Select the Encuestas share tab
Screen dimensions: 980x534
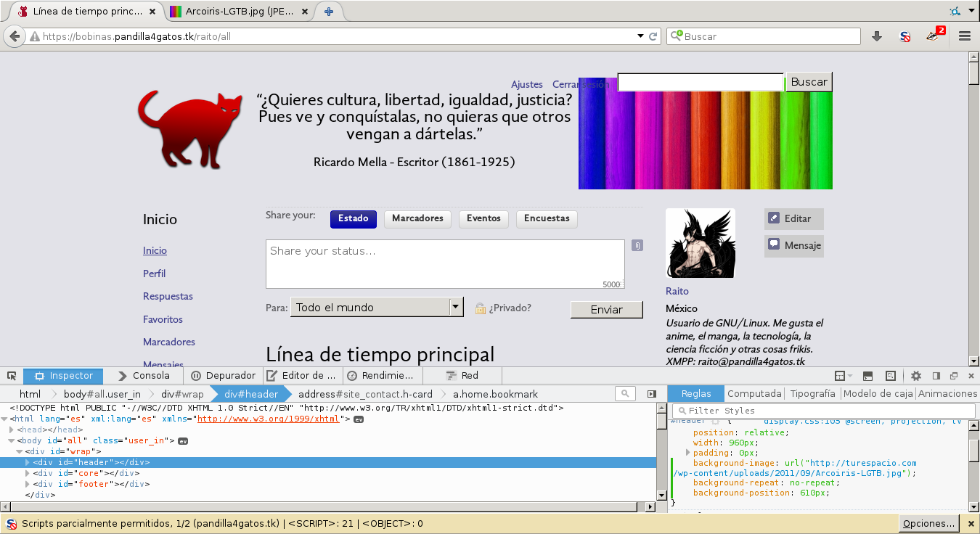(547, 218)
